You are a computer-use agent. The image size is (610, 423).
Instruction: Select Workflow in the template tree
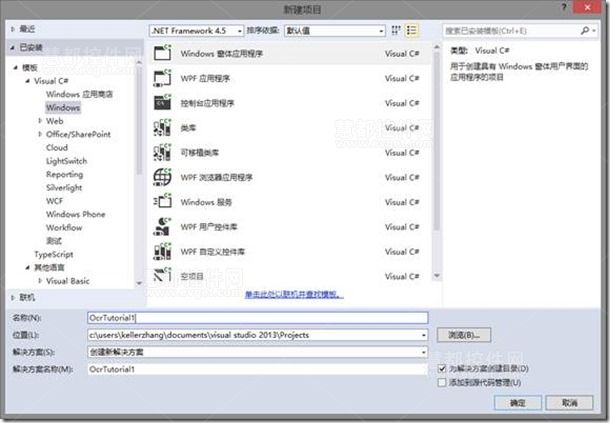point(64,227)
